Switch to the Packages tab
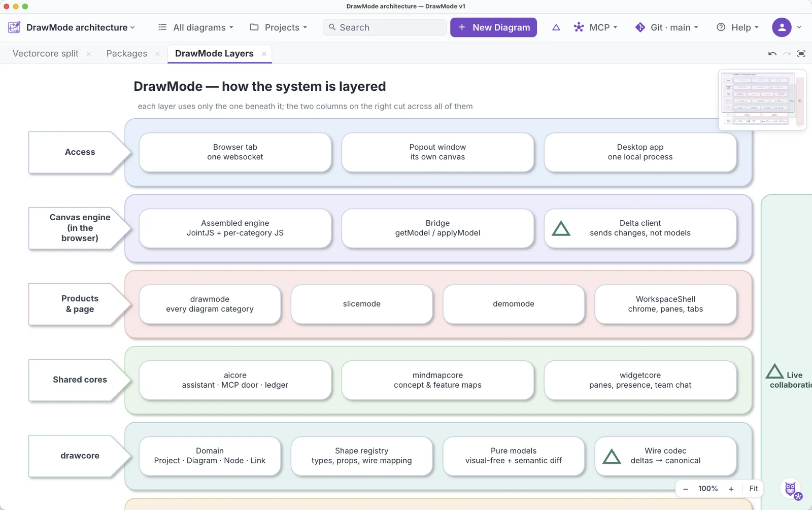 click(127, 54)
